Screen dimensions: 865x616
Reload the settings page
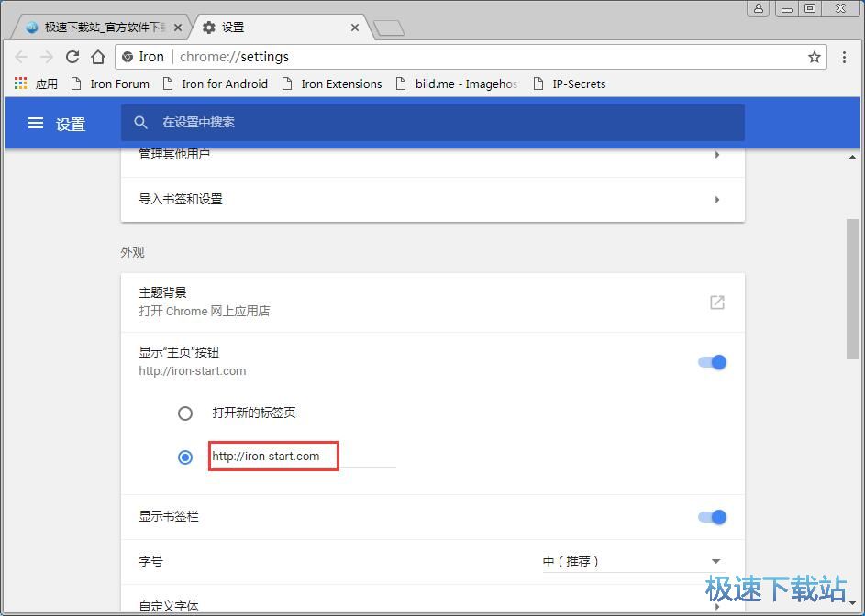(x=72, y=56)
